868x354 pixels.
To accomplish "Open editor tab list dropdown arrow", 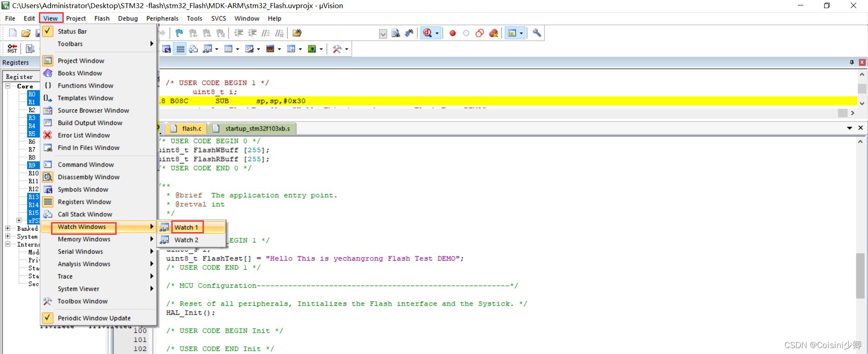I will point(849,128).
